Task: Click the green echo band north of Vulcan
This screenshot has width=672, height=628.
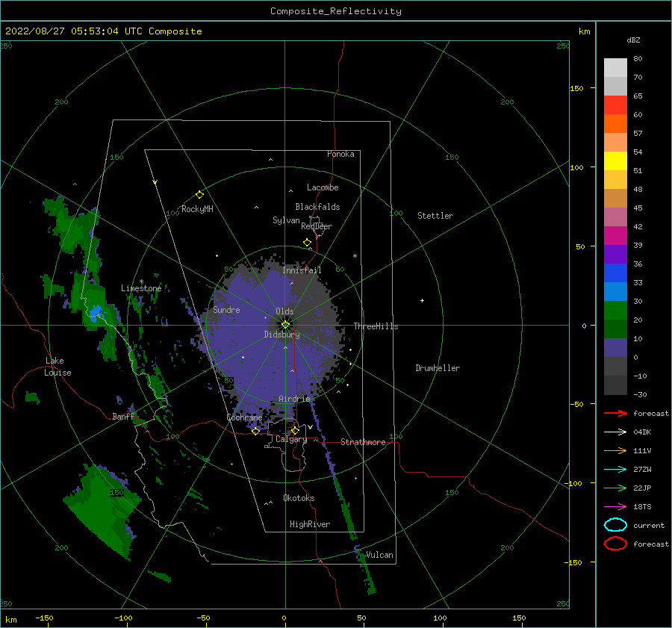Action: pos(346,508)
